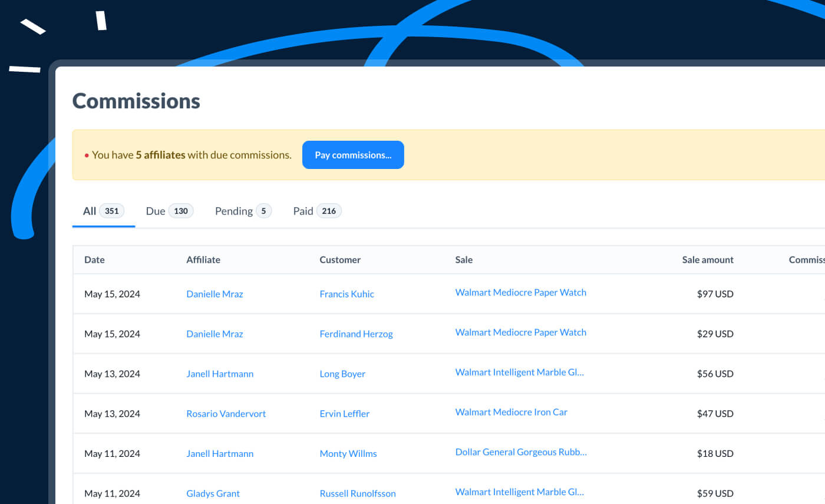825x504 pixels.
Task: Open affiliate Rosario Vandervort
Action: coord(226,414)
